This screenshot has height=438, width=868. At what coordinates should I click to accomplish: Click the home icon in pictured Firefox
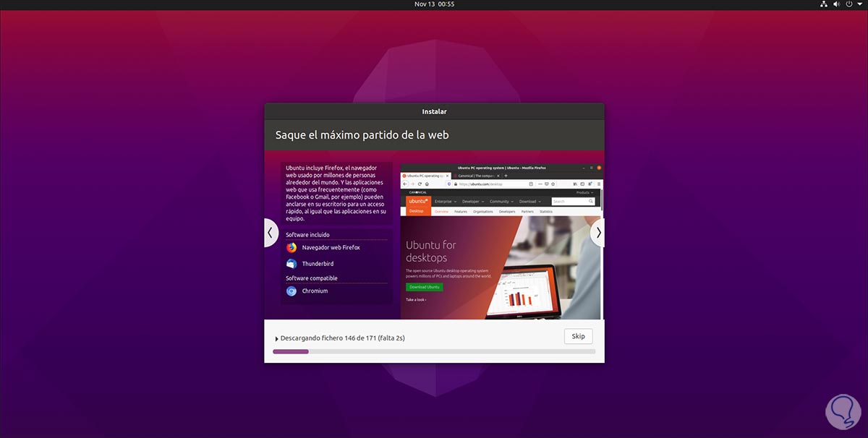point(427,184)
